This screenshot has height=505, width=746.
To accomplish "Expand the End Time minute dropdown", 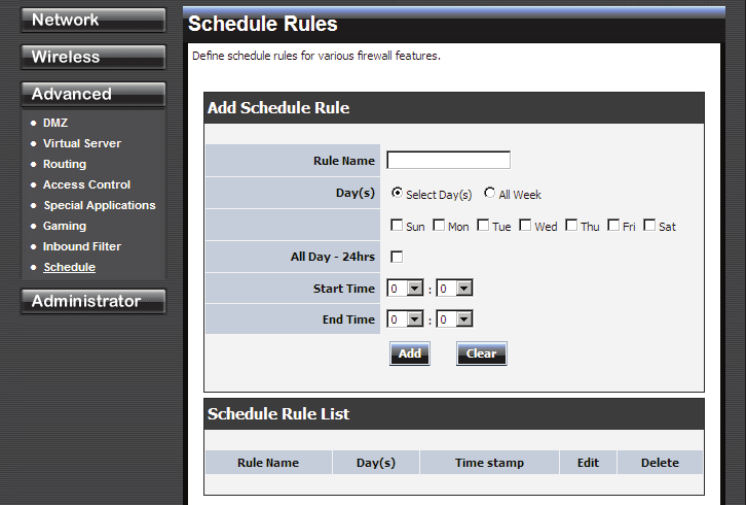I will [x=454, y=319].
